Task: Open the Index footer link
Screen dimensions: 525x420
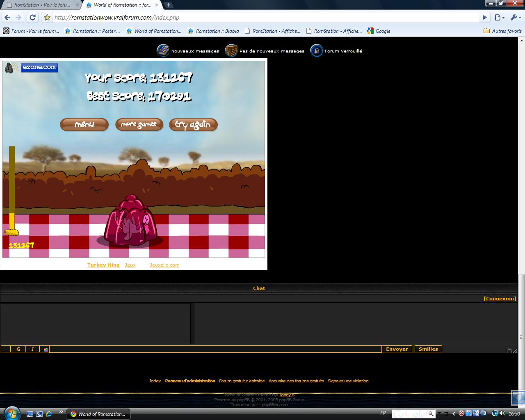Action: (155, 381)
